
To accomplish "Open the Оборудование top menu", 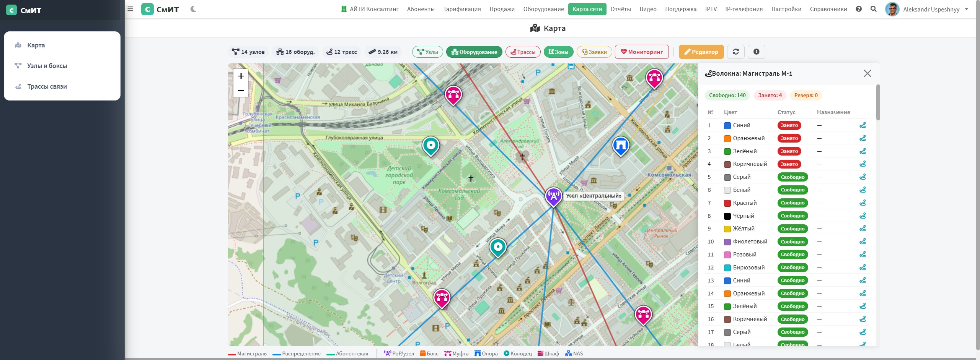I will pyautogui.click(x=543, y=9).
